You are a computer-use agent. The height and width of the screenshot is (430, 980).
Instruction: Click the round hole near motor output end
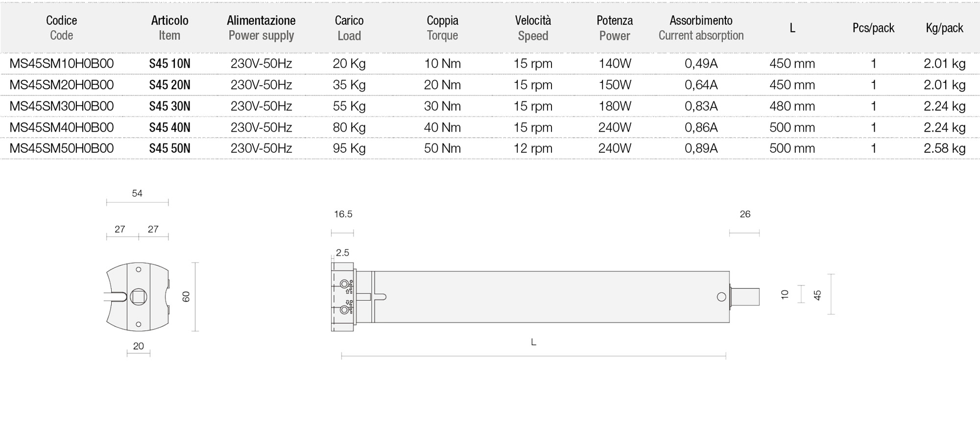tap(721, 297)
